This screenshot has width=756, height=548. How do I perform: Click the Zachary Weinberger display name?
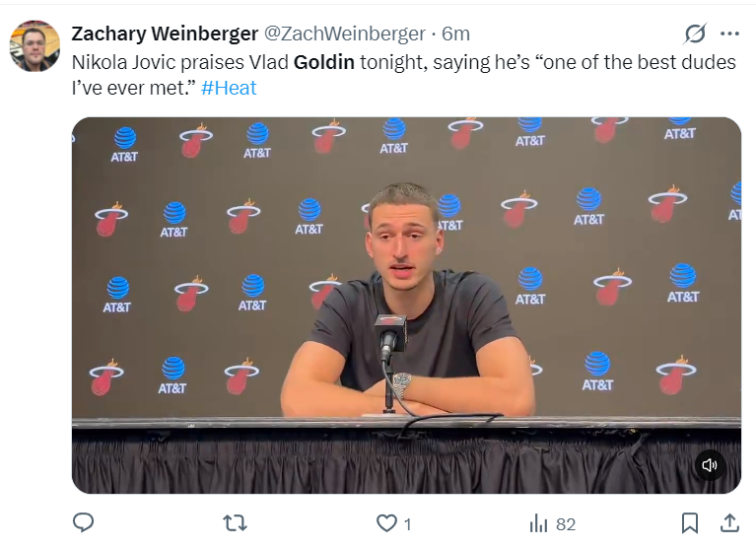(165, 34)
